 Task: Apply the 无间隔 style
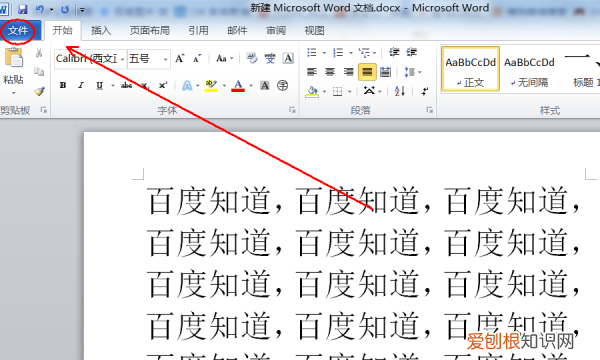(529, 69)
